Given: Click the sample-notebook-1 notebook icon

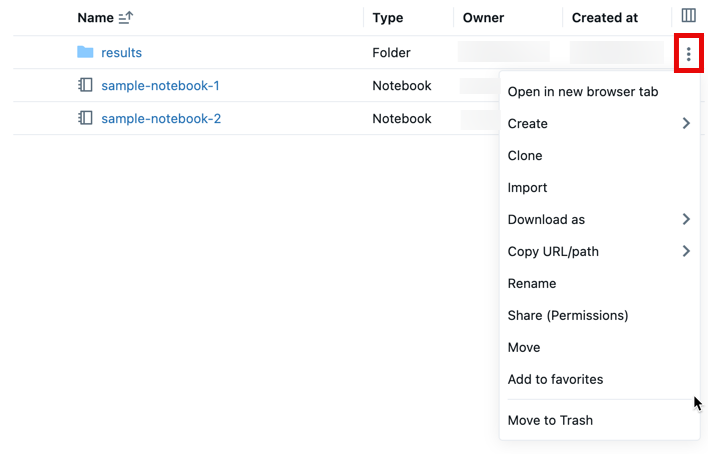Looking at the screenshot, I should tap(85, 85).
